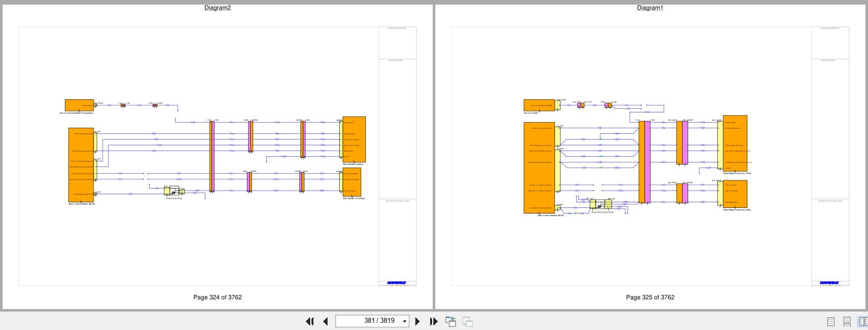Switch to continuous scrolling view mode

[x=847, y=321]
